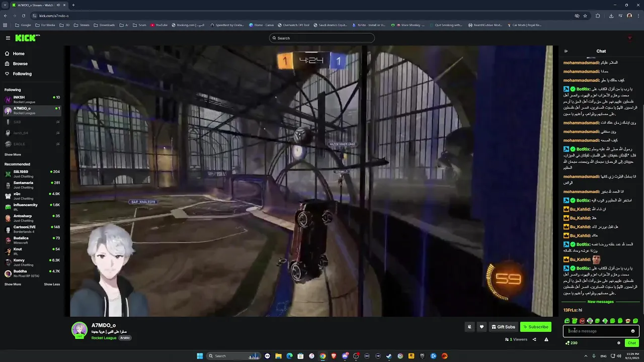This screenshot has height=362, width=644.
Task: Click the KICK logo
Action: pyautogui.click(x=25, y=38)
